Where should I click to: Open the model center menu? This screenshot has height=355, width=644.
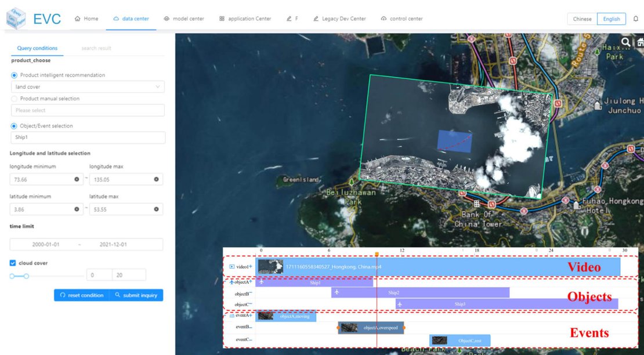[x=184, y=19]
